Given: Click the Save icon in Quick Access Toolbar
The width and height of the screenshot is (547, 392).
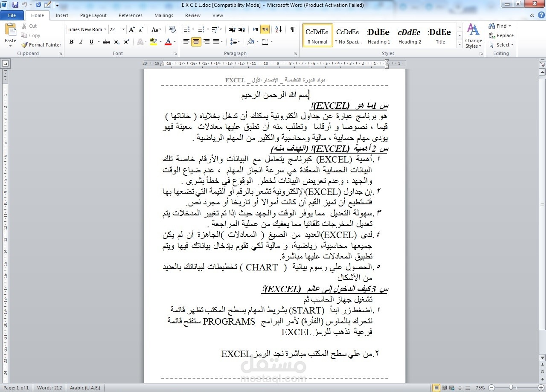Looking at the screenshot, I should point(15,5).
